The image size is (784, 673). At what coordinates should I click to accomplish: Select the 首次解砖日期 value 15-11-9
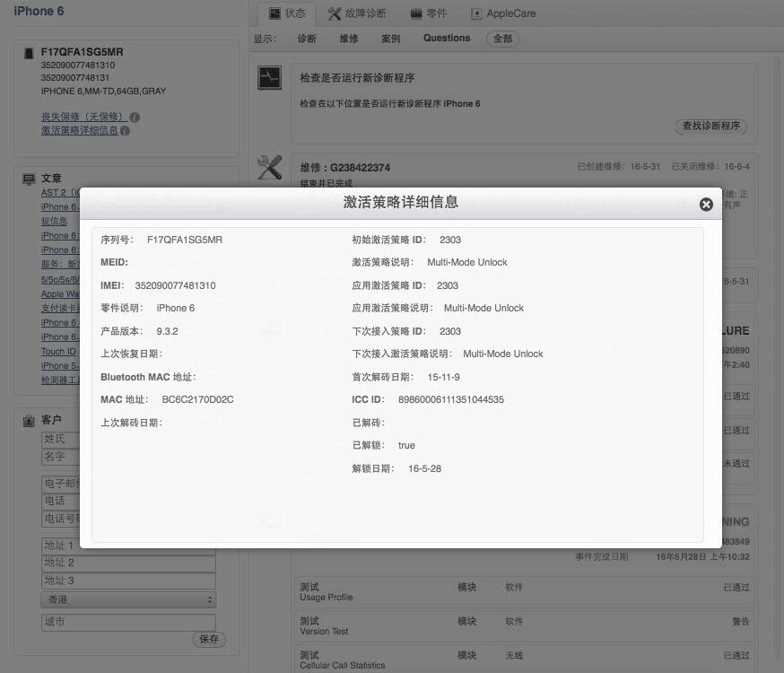(443, 377)
